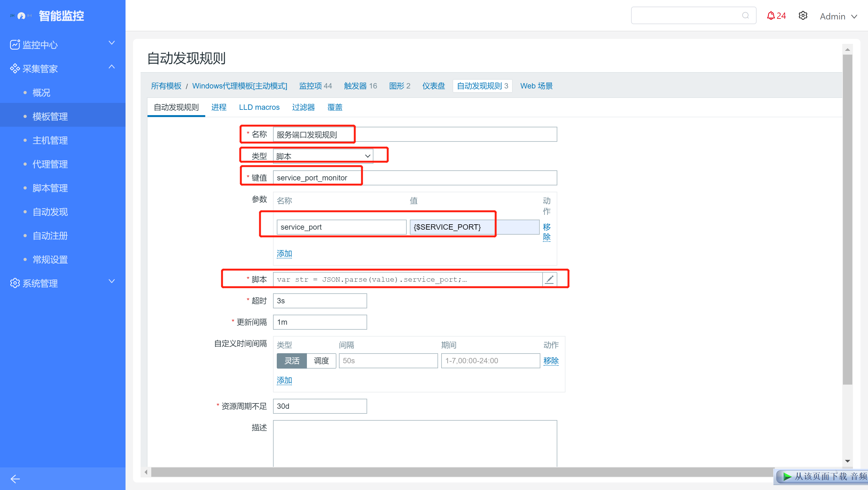Open 仪表盘 link

(434, 86)
